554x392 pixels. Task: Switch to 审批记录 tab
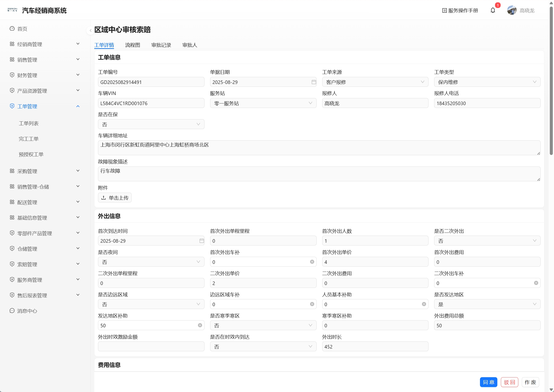pyautogui.click(x=161, y=45)
